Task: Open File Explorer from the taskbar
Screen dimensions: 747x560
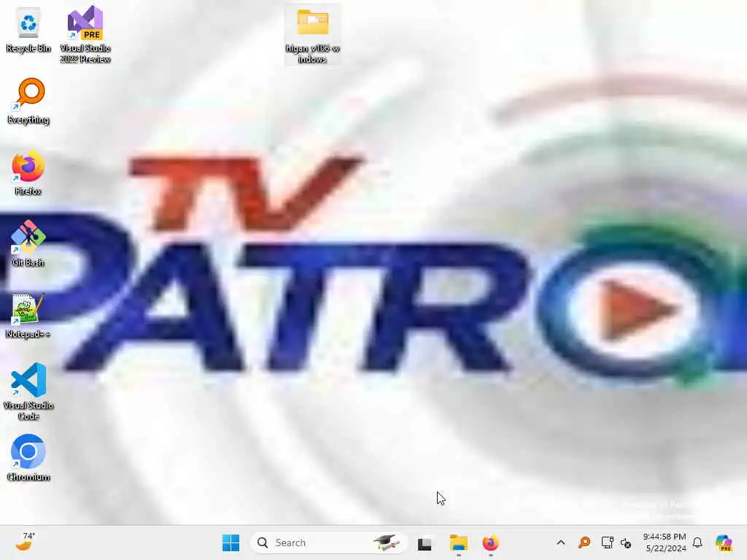Action: click(458, 542)
